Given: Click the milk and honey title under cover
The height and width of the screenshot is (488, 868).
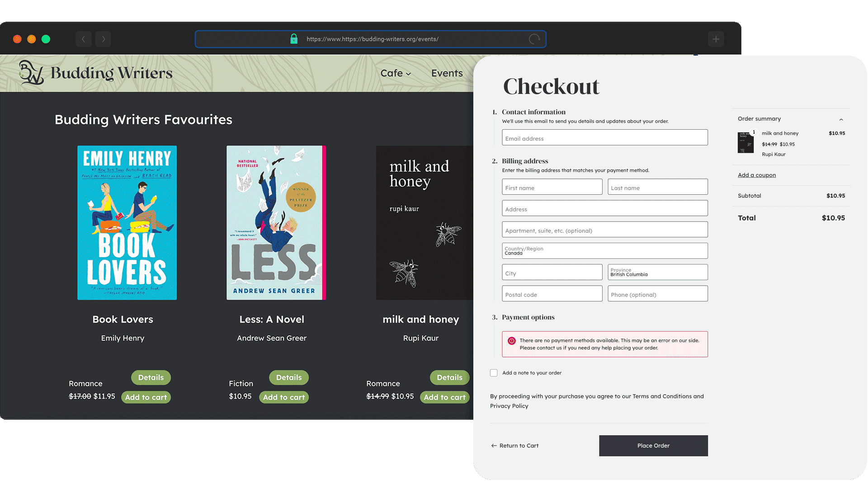Looking at the screenshot, I should click(x=421, y=320).
